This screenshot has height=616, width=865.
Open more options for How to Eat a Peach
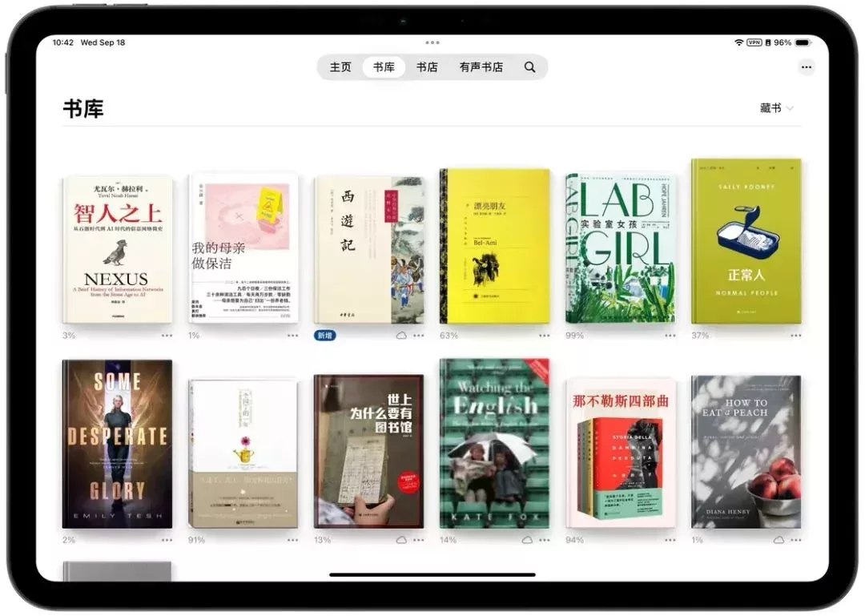point(795,541)
